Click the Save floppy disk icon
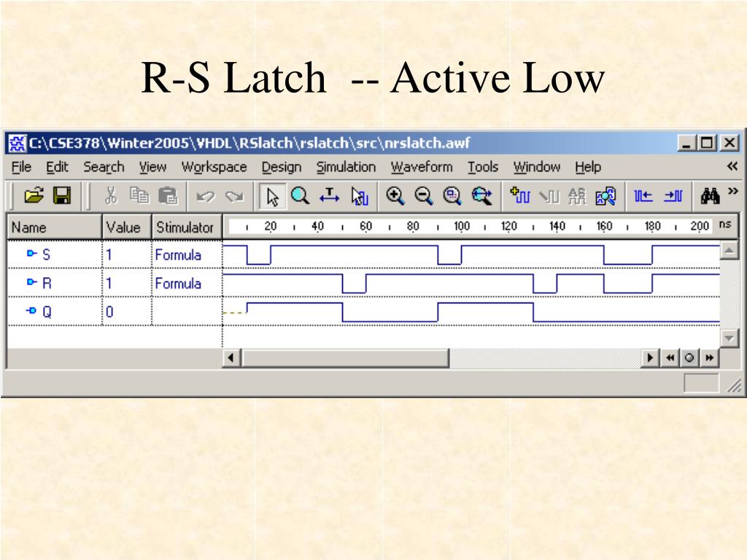 click(62, 195)
